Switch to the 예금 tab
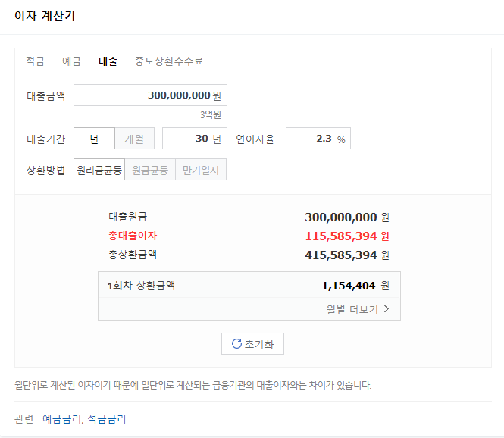 71,61
